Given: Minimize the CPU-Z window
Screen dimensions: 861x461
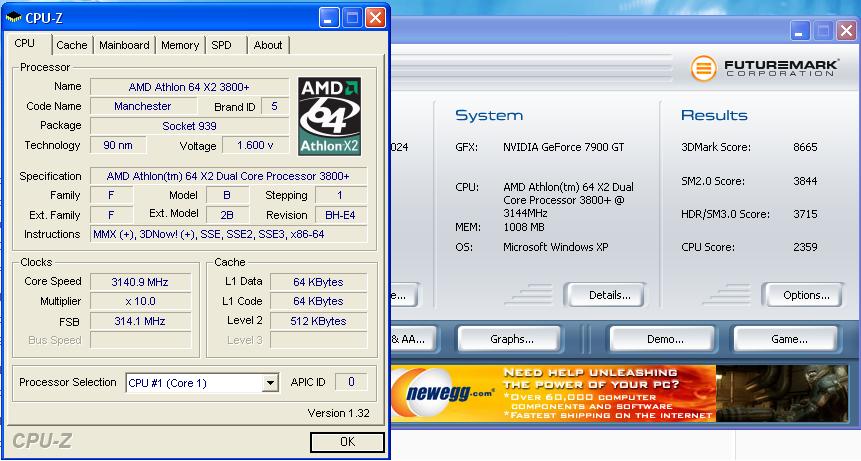Looking at the screenshot, I should pyautogui.click(x=329, y=18).
